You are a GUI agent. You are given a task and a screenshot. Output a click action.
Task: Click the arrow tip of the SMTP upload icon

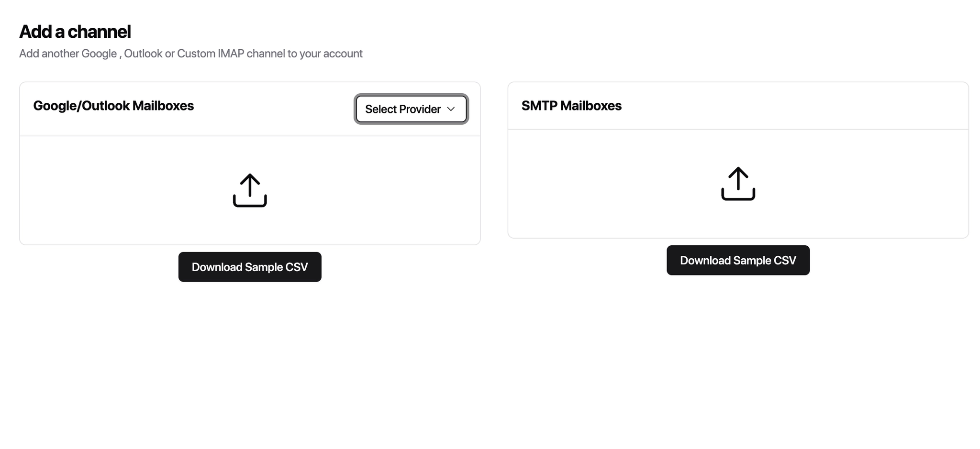[738, 169]
